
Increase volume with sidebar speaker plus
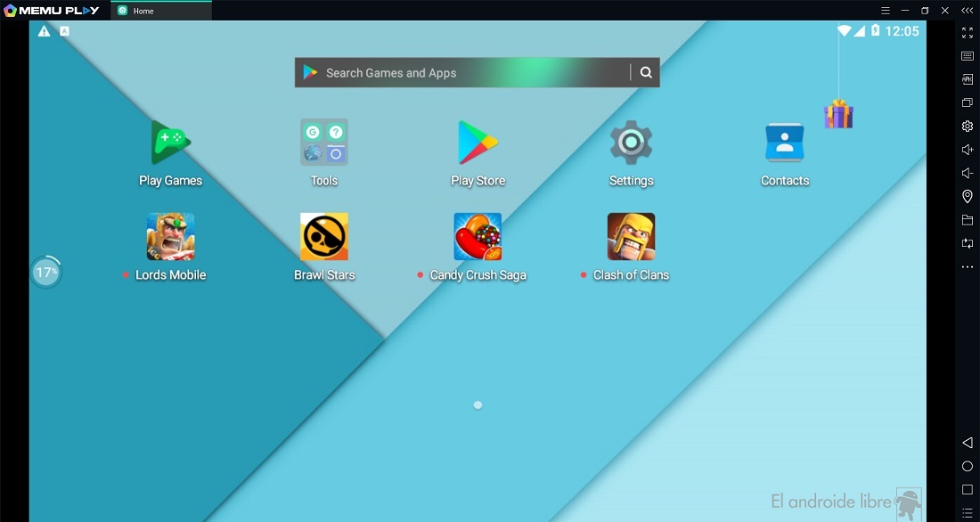point(967,150)
